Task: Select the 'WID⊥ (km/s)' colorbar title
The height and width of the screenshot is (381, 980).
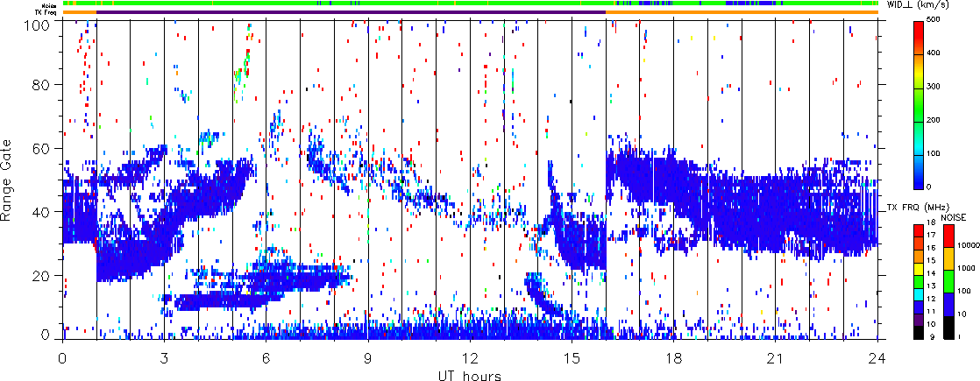Action: tap(919, 5)
